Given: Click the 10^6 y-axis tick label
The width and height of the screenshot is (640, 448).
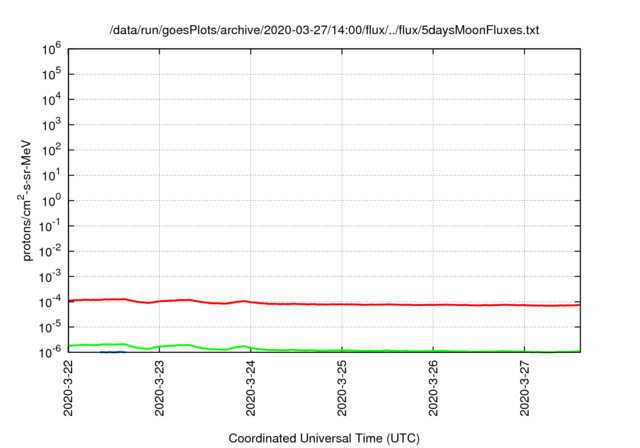Looking at the screenshot, I should pos(51,49).
